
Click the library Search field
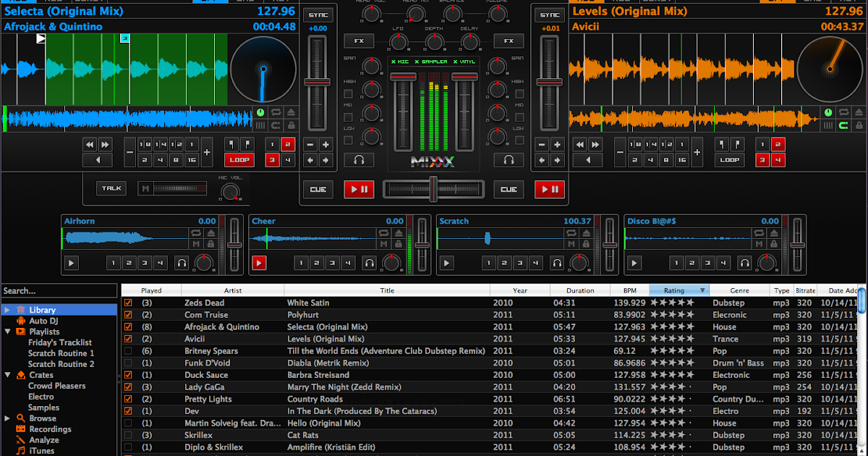[59, 291]
